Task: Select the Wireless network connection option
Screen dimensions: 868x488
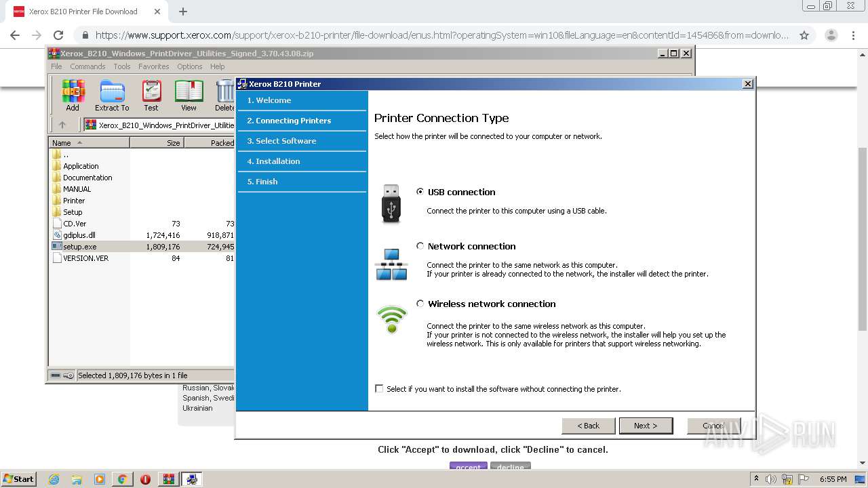Action: (x=420, y=304)
